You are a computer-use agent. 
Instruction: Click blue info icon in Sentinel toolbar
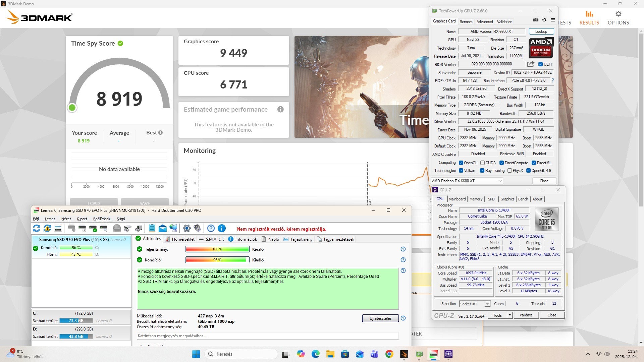pyautogui.click(x=222, y=229)
